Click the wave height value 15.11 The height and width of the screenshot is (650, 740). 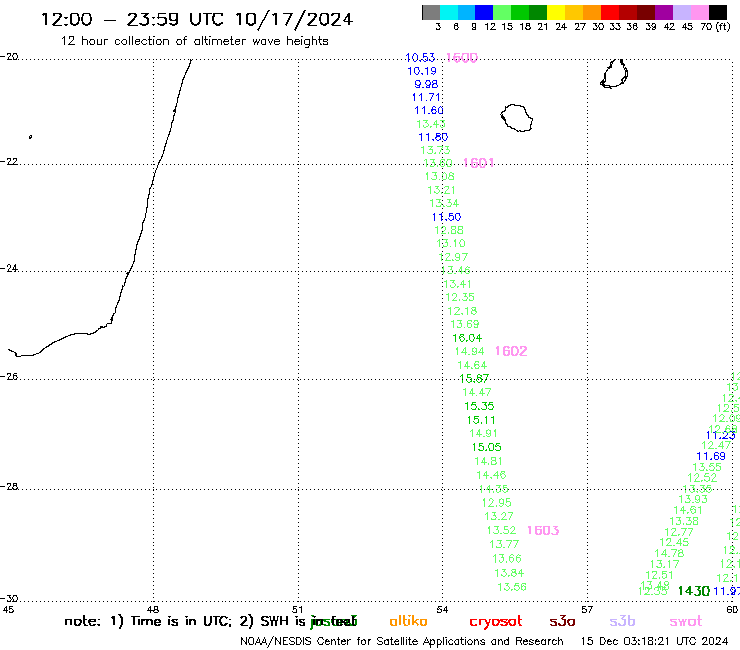pos(481,420)
